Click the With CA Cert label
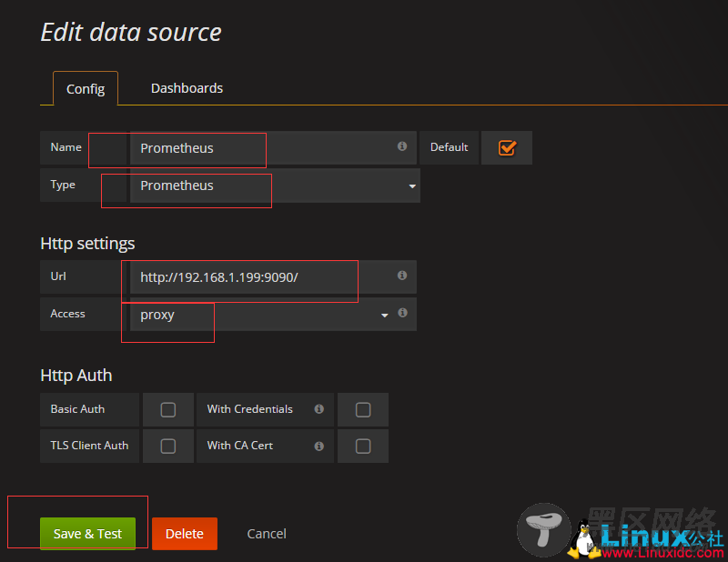The height and width of the screenshot is (562, 728). (x=240, y=446)
